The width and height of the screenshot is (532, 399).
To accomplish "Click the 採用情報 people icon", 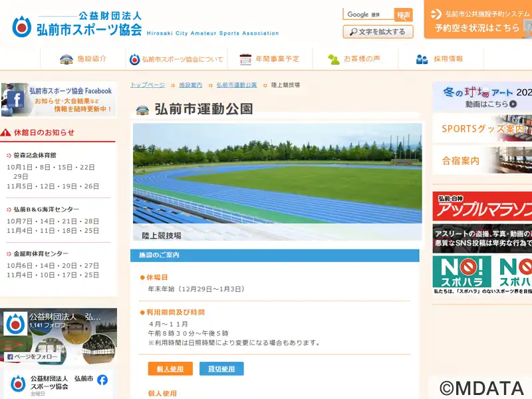I will pyautogui.click(x=422, y=59).
